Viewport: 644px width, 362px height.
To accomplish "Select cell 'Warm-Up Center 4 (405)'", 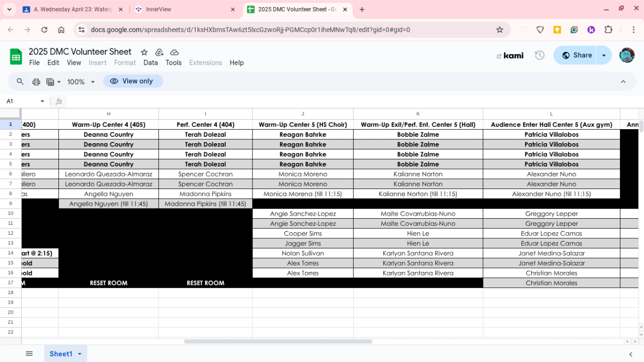I will [x=109, y=125].
